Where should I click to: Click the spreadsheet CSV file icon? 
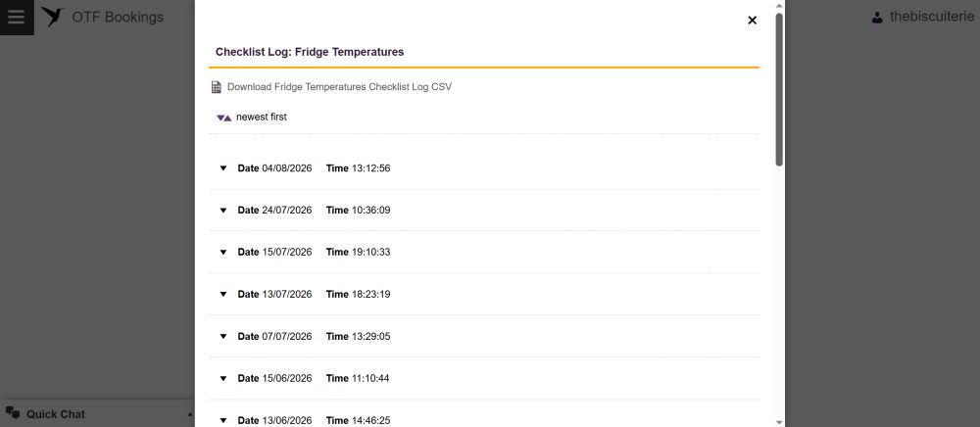pos(217,87)
